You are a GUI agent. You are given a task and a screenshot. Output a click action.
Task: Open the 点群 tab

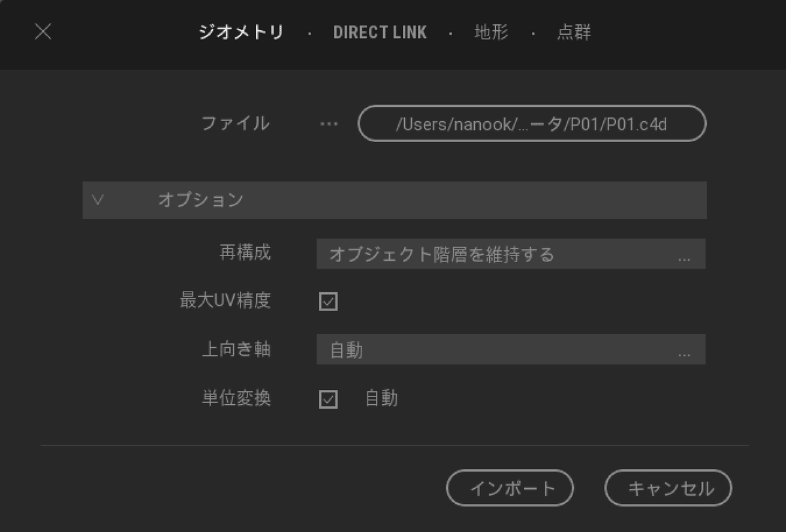tap(573, 32)
